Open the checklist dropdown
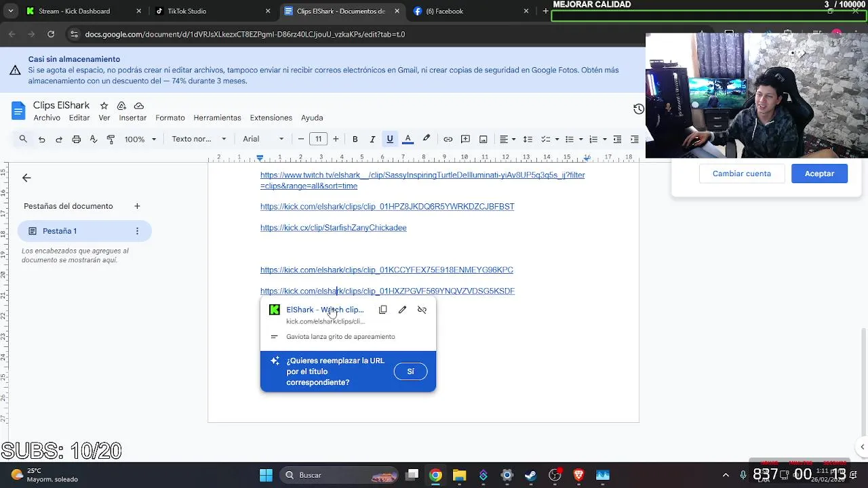The height and width of the screenshot is (488, 868). pyautogui.click(x=550, y=139)
